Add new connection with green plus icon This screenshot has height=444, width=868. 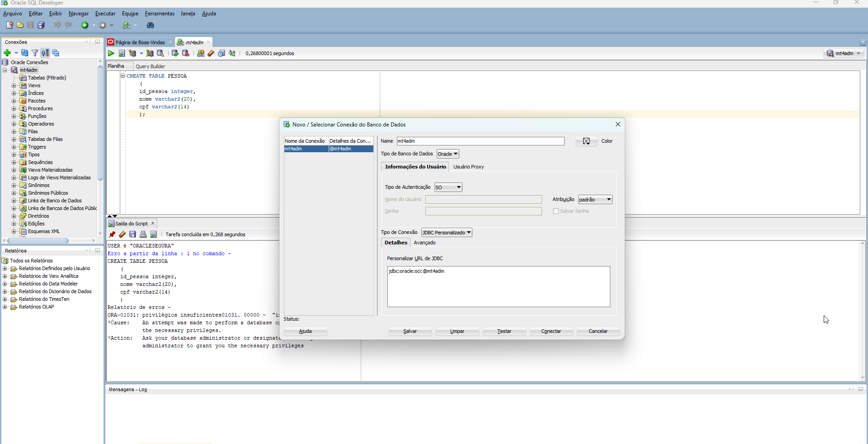pos(7,53)
